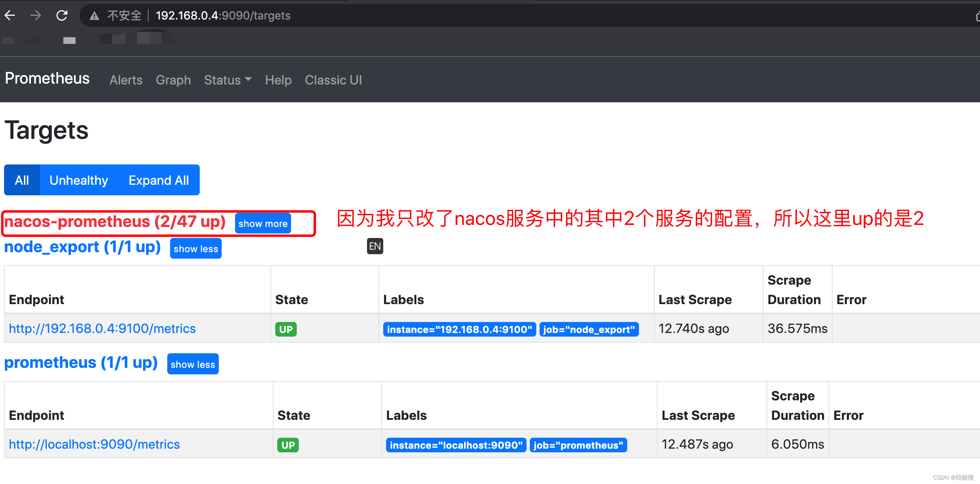Image resolution: width=980 pixels, height=484 pixels.
Task: Open http://192.168.0.4:9100/metrics endpoint link
Action: click(x=102, y=328)
